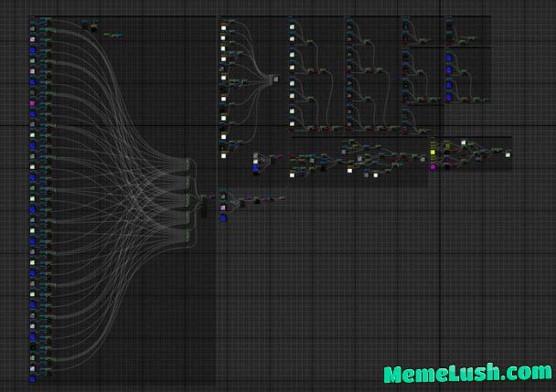Select the magenta color node below the yellow one
Image resolution: width=556 pixels, height=392 pixels.
(433, 166)
